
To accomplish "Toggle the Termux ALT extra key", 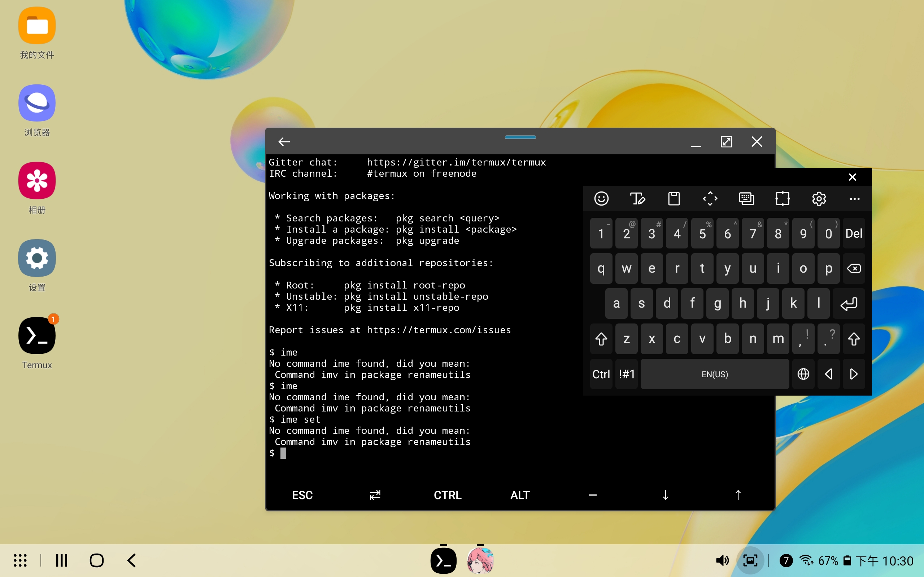I will (x=520, y=495).
